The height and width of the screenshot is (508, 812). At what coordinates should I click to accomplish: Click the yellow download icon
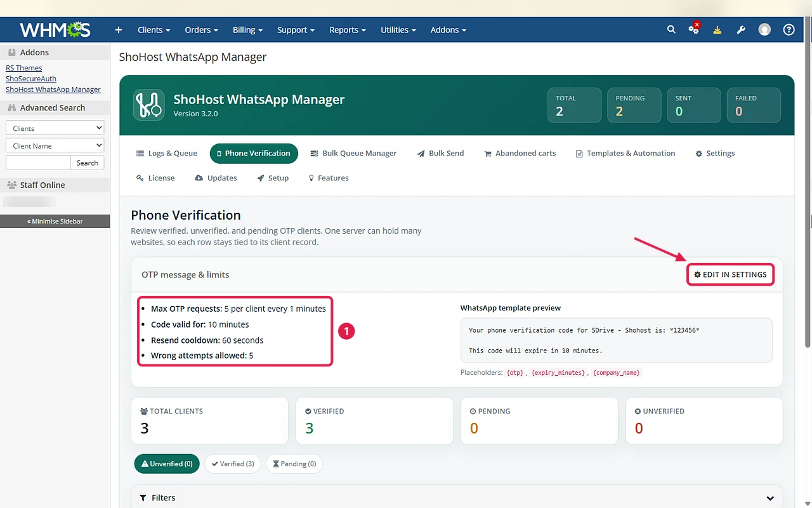click(x=717, y=30)
